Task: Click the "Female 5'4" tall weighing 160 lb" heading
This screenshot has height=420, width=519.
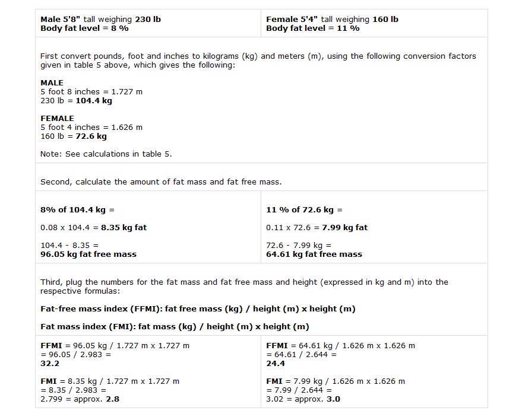Action: tap(332, 19)
